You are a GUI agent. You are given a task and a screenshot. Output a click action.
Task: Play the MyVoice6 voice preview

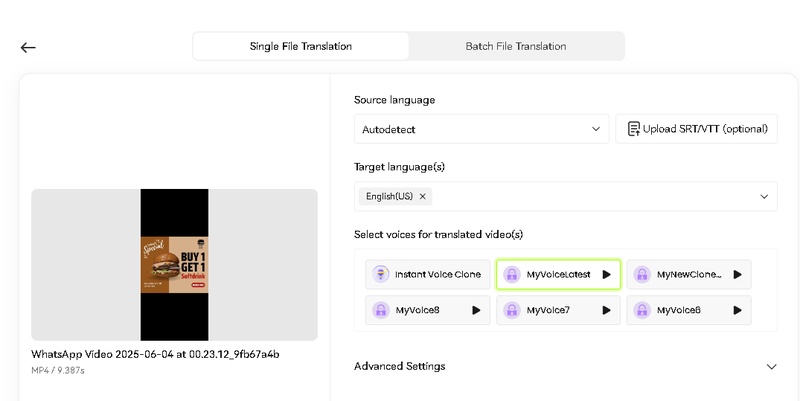tap(737, 310)
